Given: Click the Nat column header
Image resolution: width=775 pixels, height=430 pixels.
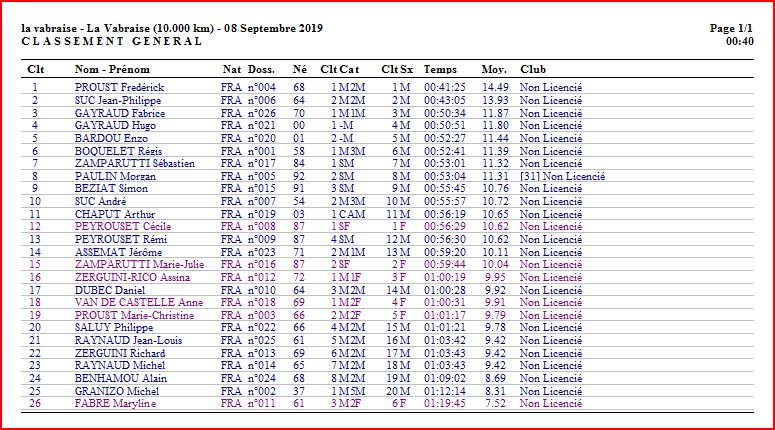Looking at the screenshot, I should (232, 69).
